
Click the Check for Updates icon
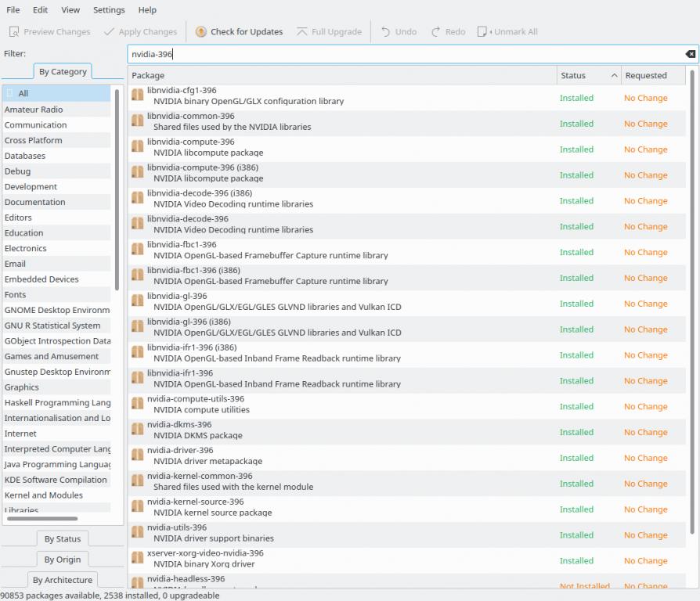coord(201,32)
